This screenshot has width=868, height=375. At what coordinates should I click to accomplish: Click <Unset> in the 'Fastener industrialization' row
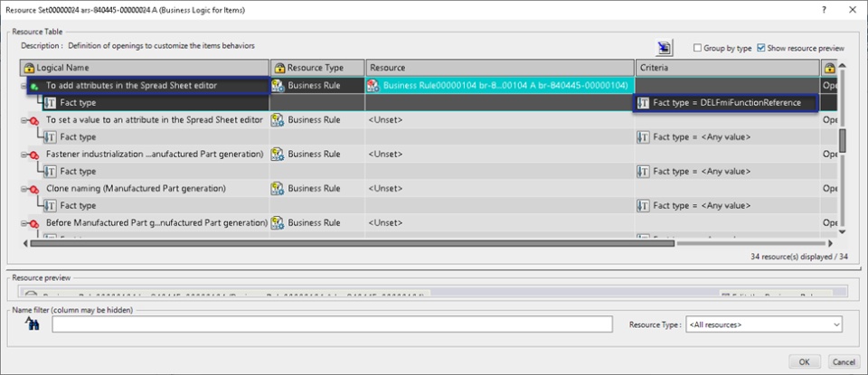click(x=385, y=155)
